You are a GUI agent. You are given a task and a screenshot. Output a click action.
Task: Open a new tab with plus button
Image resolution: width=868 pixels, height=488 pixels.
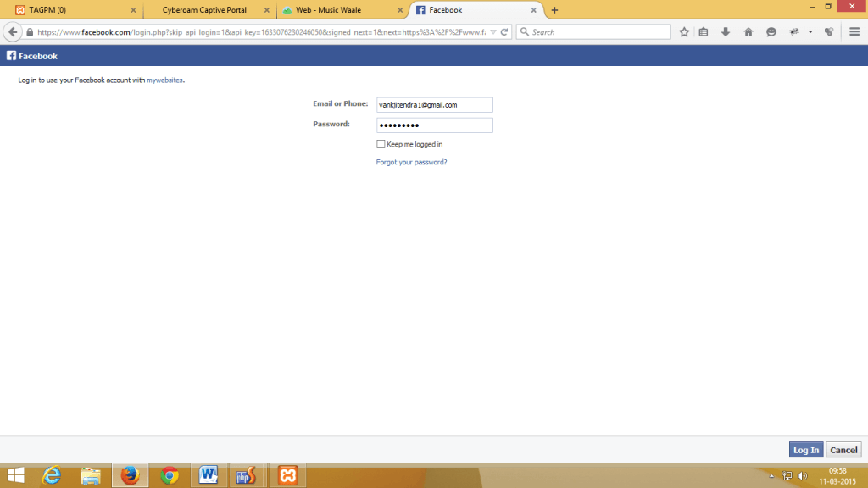[554, 10]
